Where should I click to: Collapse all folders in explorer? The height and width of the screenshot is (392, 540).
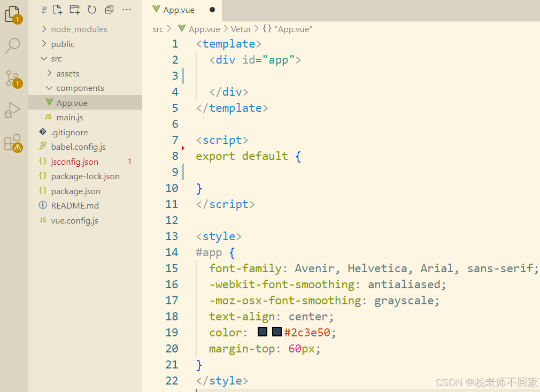click(x=109, y=10)
